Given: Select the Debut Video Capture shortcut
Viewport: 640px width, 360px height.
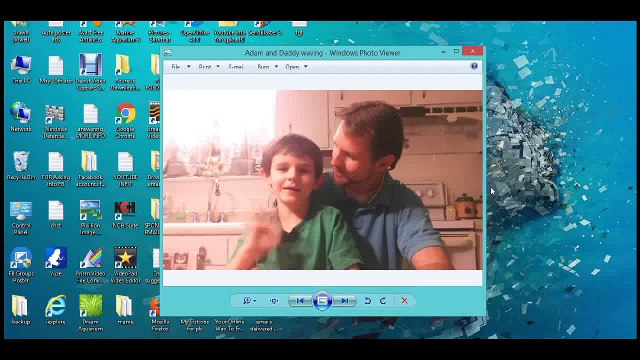Looking at the screenshot, I should click(91, 72).
